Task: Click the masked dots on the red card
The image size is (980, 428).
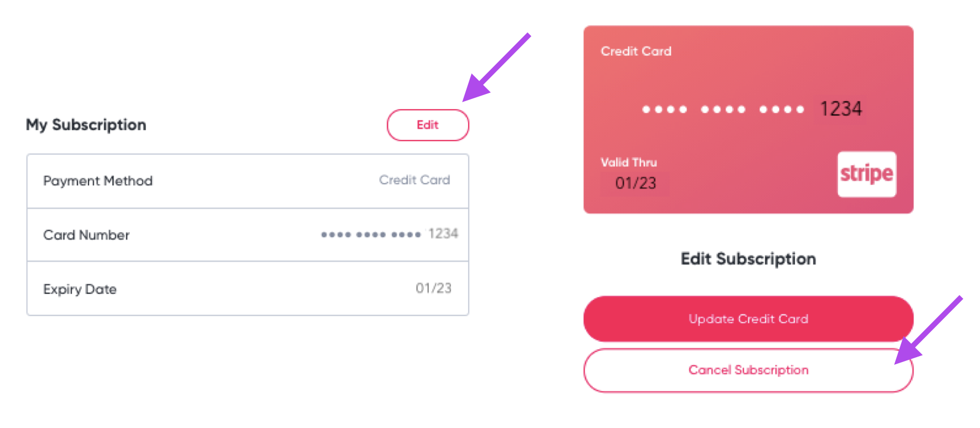Action: (723, 109)
